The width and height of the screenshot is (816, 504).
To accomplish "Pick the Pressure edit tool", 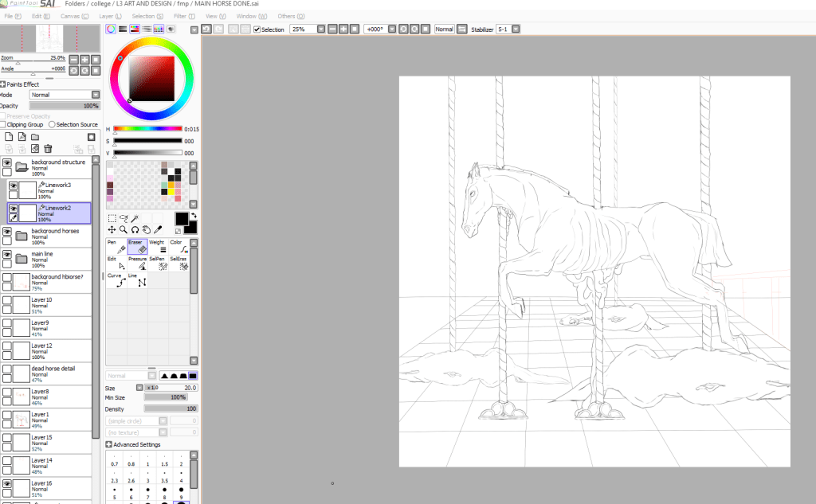I will (138, 264).
